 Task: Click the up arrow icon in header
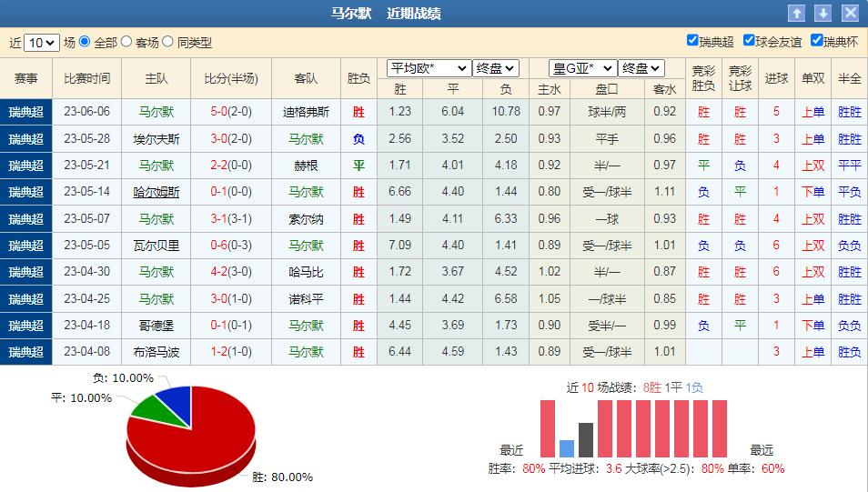[797, 14]
